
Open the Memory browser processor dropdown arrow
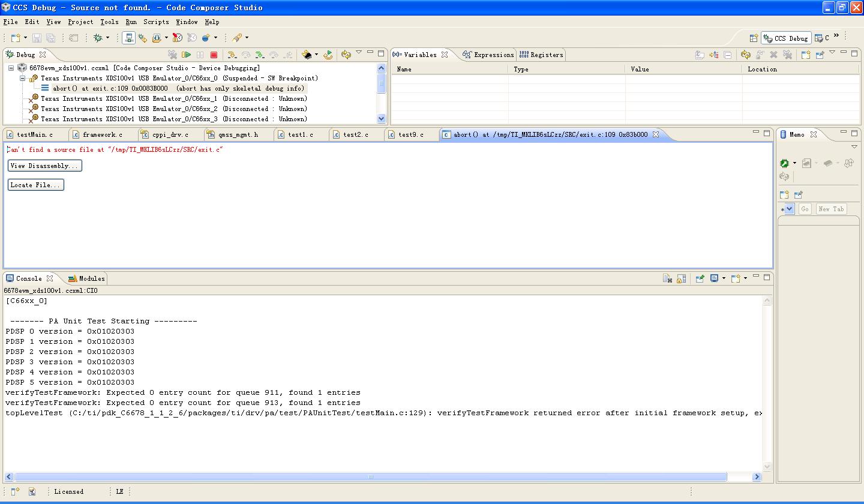(794, 163)
